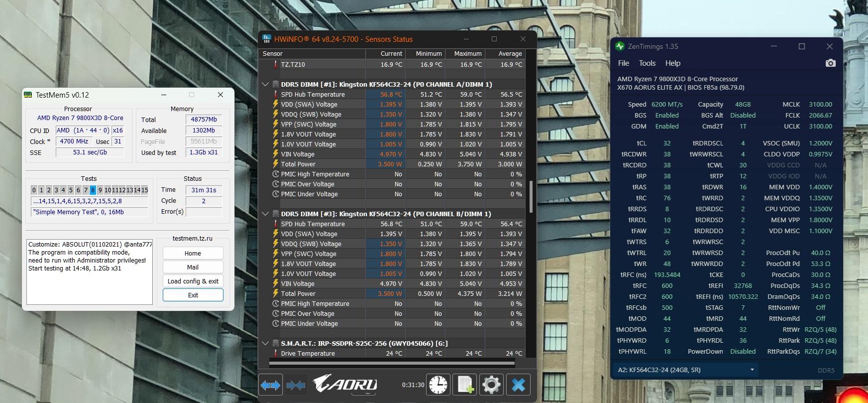The image size is (868, 403).
Task: Click the Clock value 4700 MHz in TestMem5
Action: coord(74,141)
